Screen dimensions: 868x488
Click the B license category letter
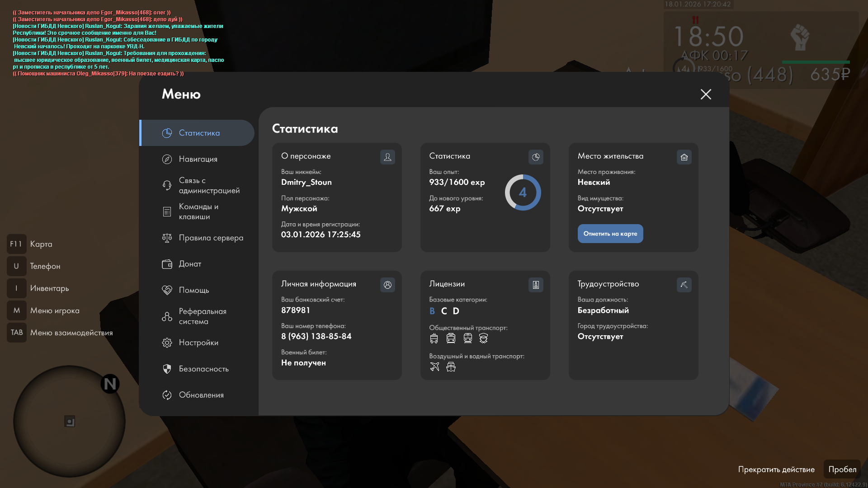[432, 311]
